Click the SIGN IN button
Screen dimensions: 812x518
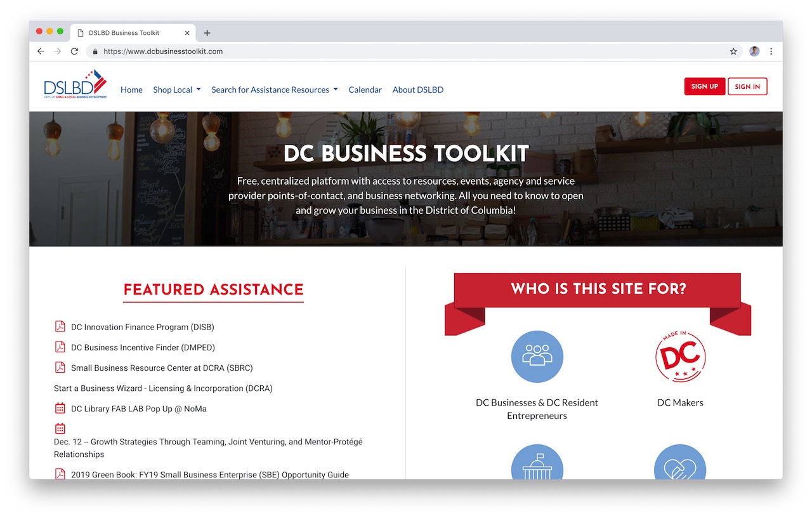[747, 86]
